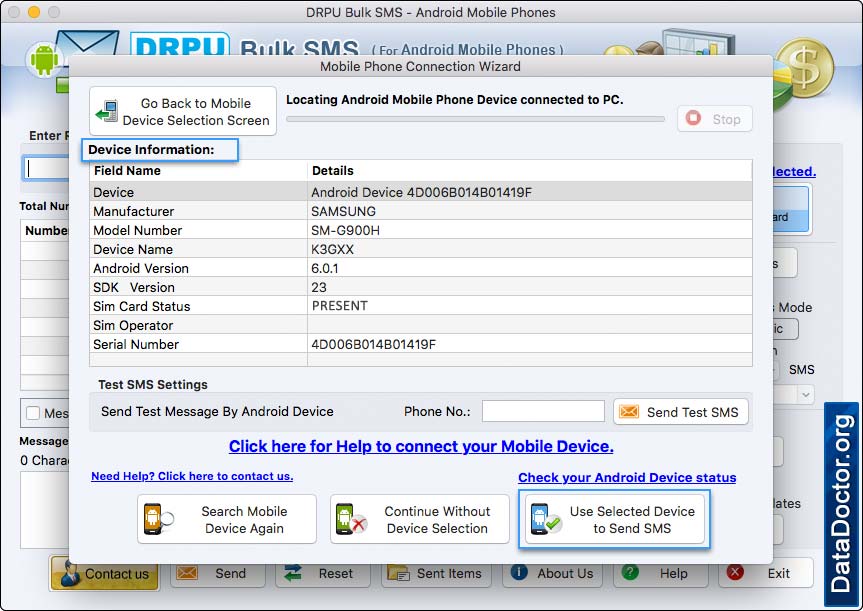Image resolution: width=863 pixels, height=611 pixels.
Task: Open the help link to connect your Mobile Device
Action: tap(421, 446)
